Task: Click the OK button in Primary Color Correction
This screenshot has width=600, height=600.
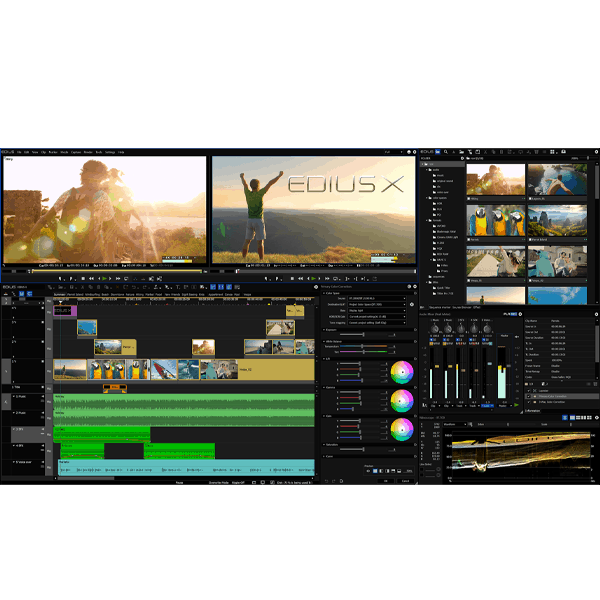Action: 385,480
